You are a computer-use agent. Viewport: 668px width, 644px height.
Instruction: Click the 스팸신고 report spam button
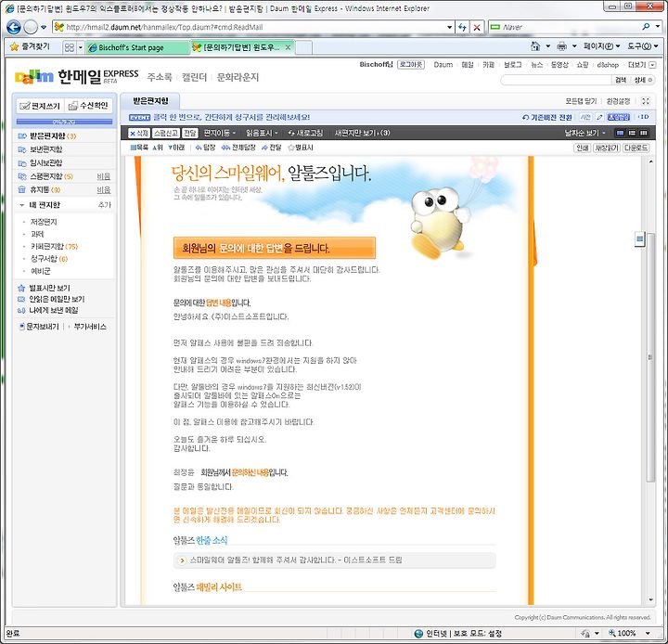tap(166, 133)
